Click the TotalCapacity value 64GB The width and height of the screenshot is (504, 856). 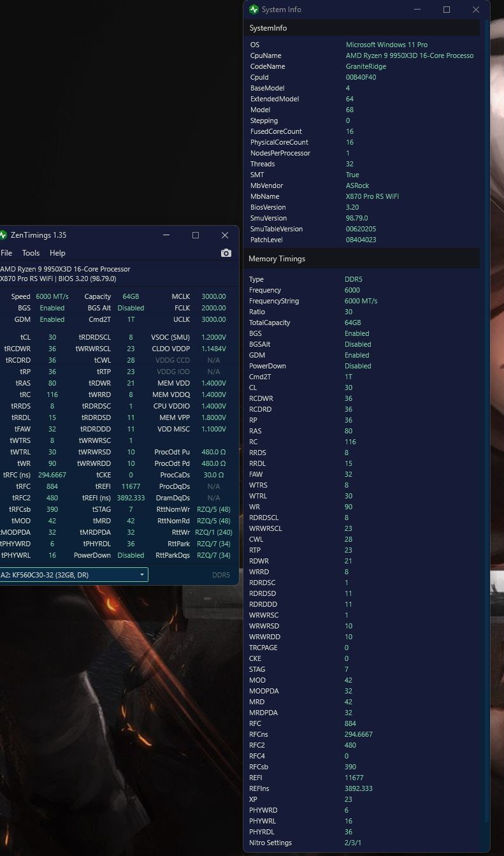(x=353, y=323)
